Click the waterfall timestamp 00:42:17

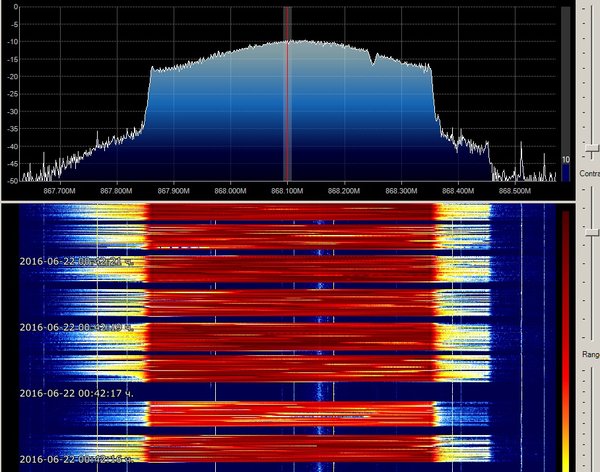pyautogui.click(x=77, y=393)
